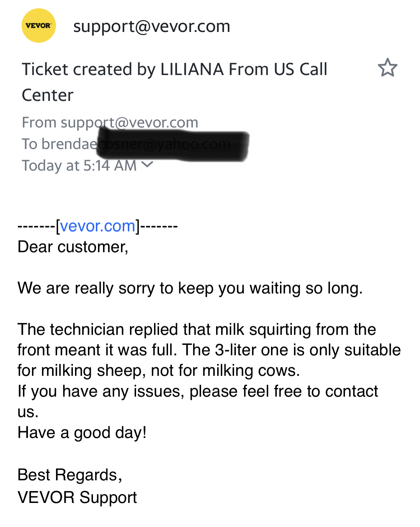Click the "Have a good day!" line
The height and width of the screenshot is (527, 420).
pos(82,433)
